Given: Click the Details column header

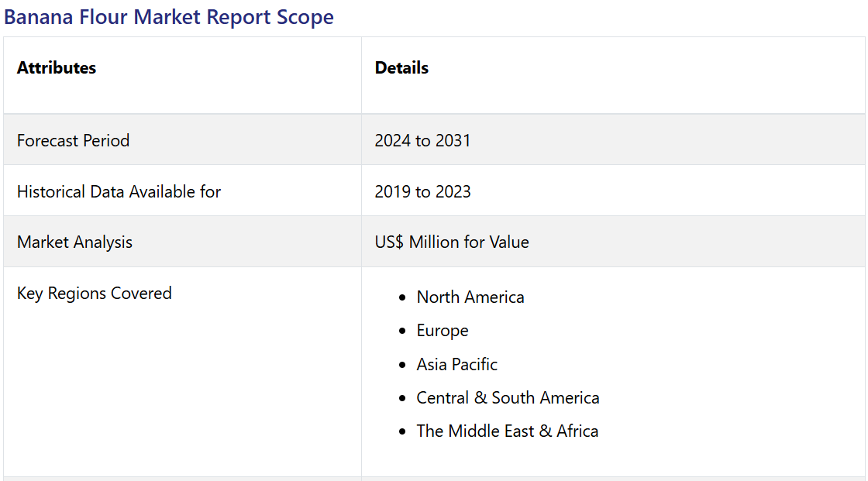Looking at the screenshot, I should tap(401, 68).
